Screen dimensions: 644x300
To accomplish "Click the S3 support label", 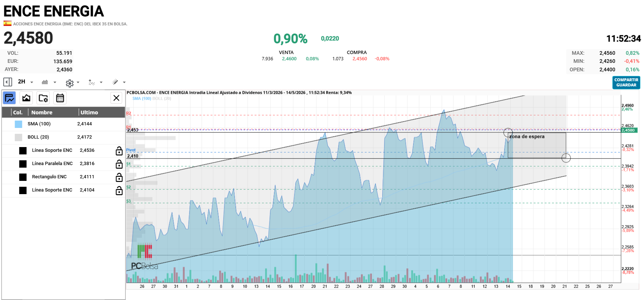I will (129, 201).
